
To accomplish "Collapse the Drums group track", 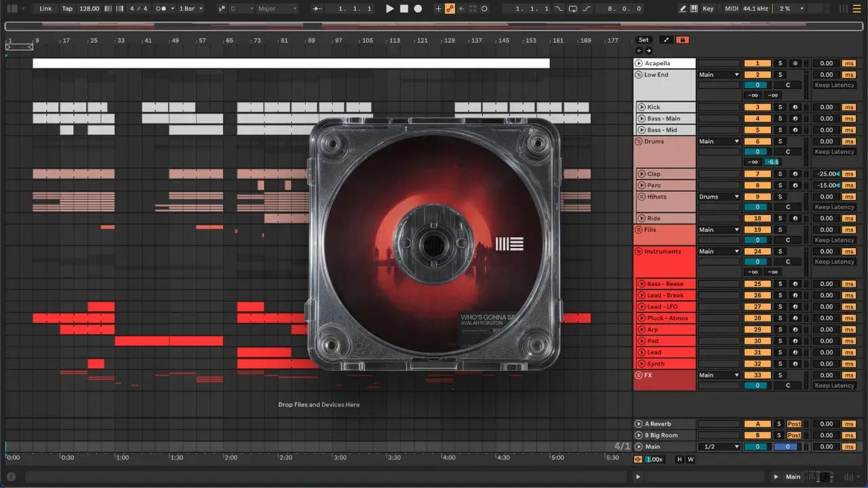I will click(x=639, y=142).
